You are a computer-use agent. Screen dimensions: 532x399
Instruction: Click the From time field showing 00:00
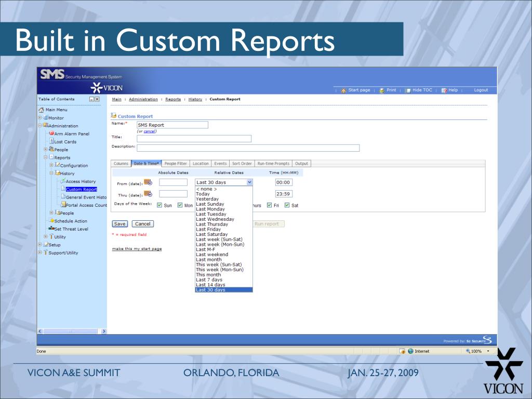284,182
